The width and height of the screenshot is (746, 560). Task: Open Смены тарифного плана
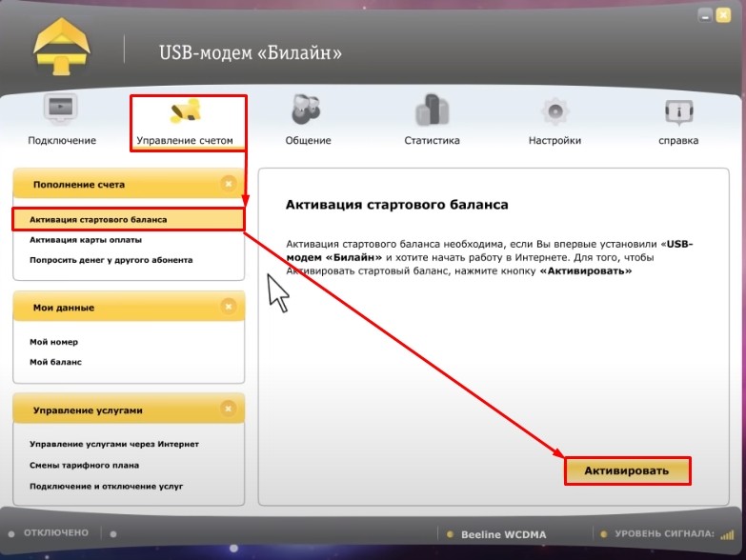click(84, 465)
